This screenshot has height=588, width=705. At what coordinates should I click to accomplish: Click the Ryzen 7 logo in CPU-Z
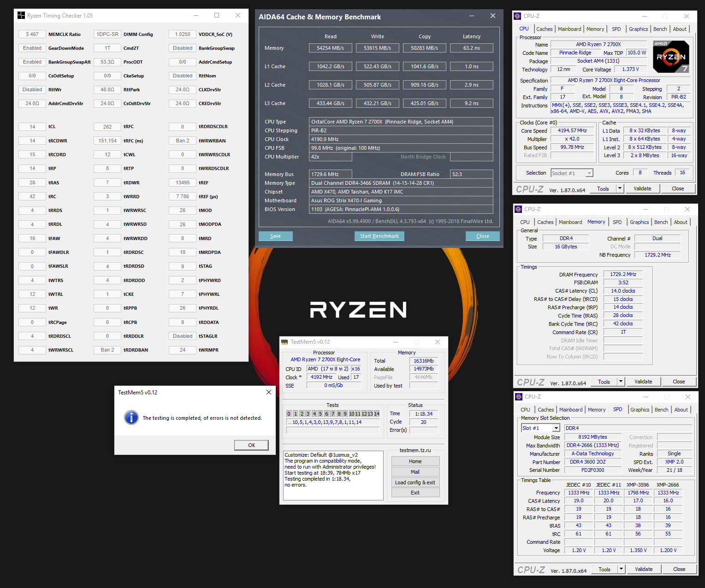[x=671, y=56]
